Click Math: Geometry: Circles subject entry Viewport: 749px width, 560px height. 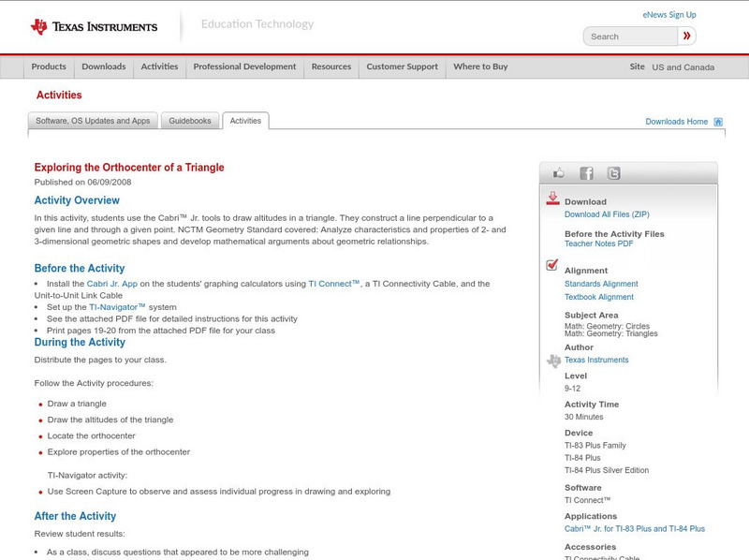click(607, 326)
